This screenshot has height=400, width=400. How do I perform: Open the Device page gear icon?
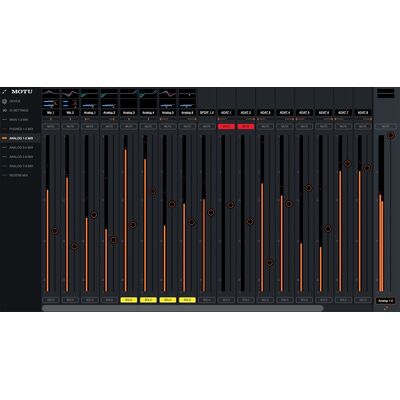pyautogui.click(x=4, y=101)
